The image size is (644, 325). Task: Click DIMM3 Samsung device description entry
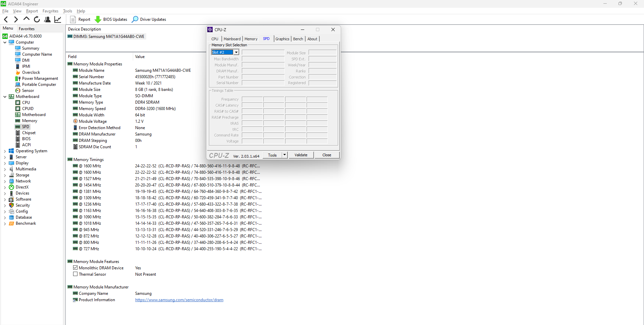pos(106,37)
